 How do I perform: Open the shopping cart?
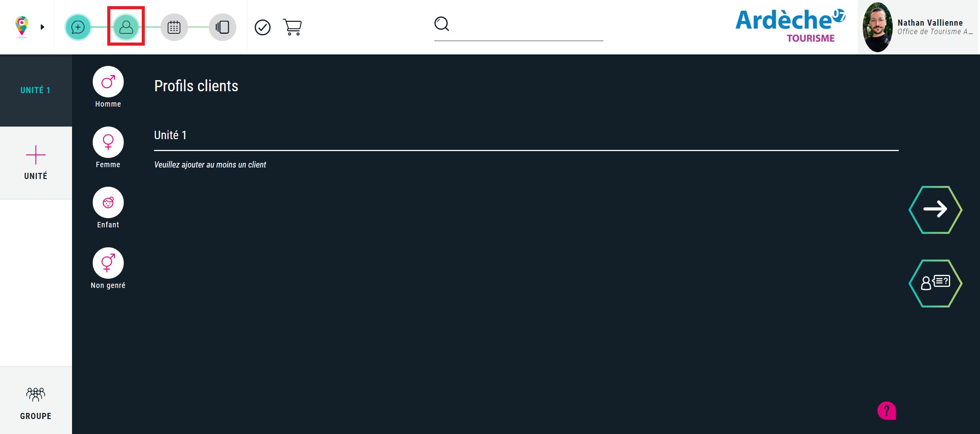(x=292, y=27)
